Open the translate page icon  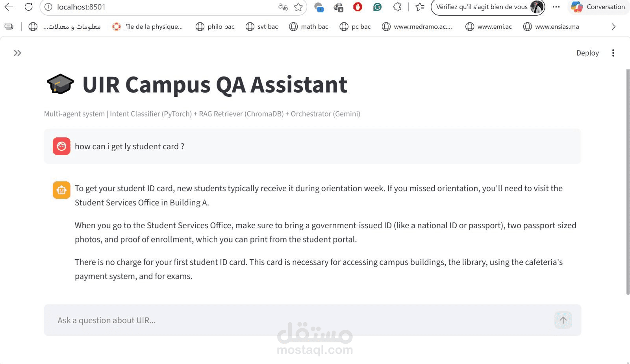point(283,7)
